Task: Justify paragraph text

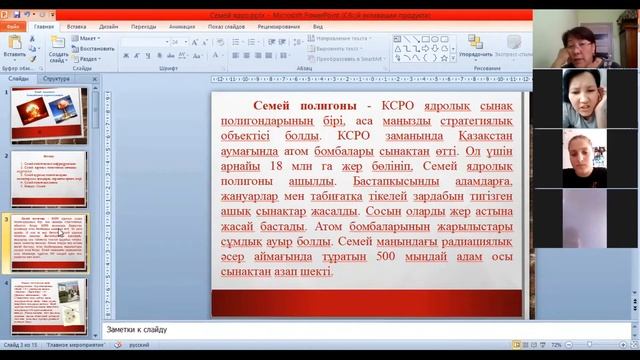Action: (x=269, y=56)
